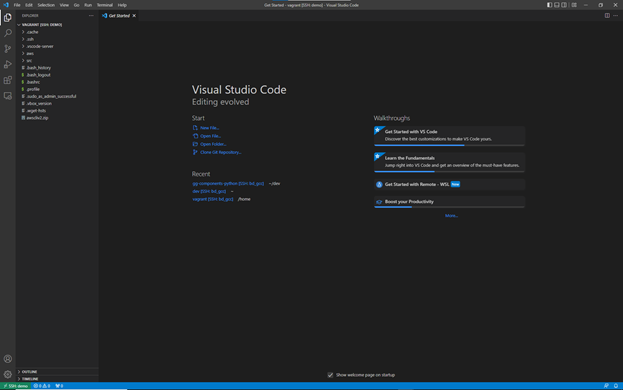Click the Clone Git Repository link
Screen dimensions: 623x390
point(221,152)
